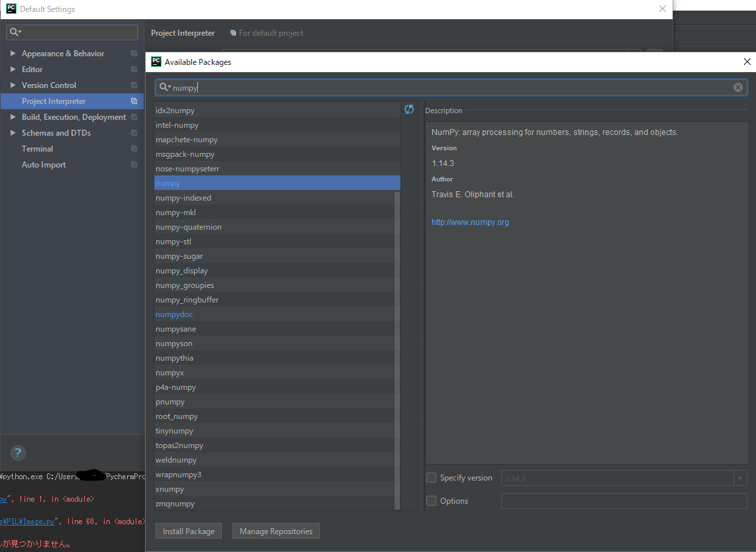Image resolution: width=756 pixels, height=552 pixels.
Task: Click the Install Package button
Action: point(189,531)
